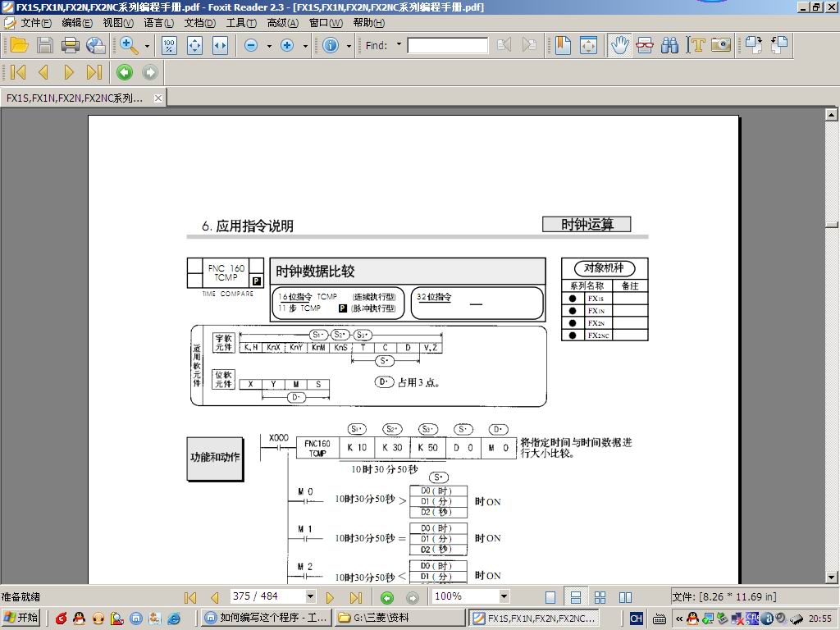Click the Open file folder icon
Image resolution: width=840 pixels, height=630 pixels.
[18, 45]
